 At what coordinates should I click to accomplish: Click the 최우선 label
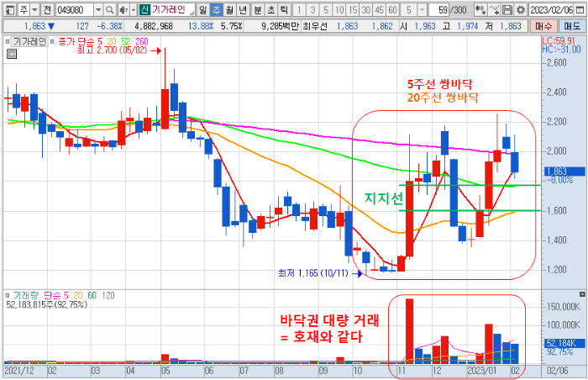pos(315,26)
